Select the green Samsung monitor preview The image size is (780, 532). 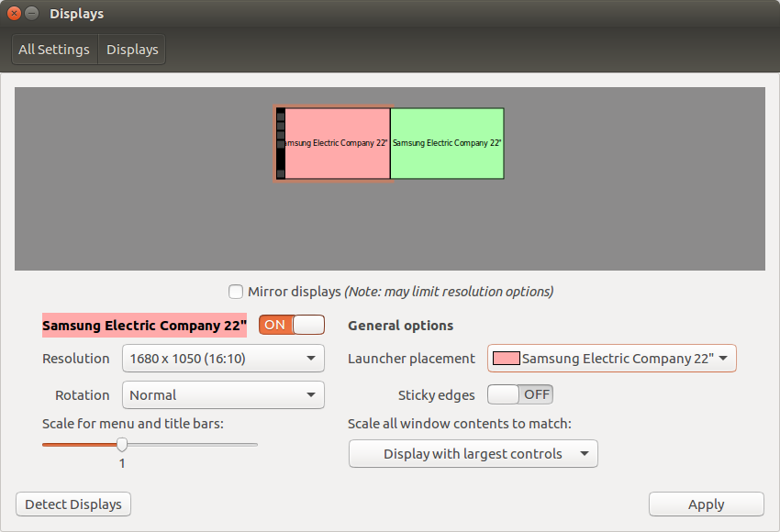pyautogui.click(x=447, y=143)
